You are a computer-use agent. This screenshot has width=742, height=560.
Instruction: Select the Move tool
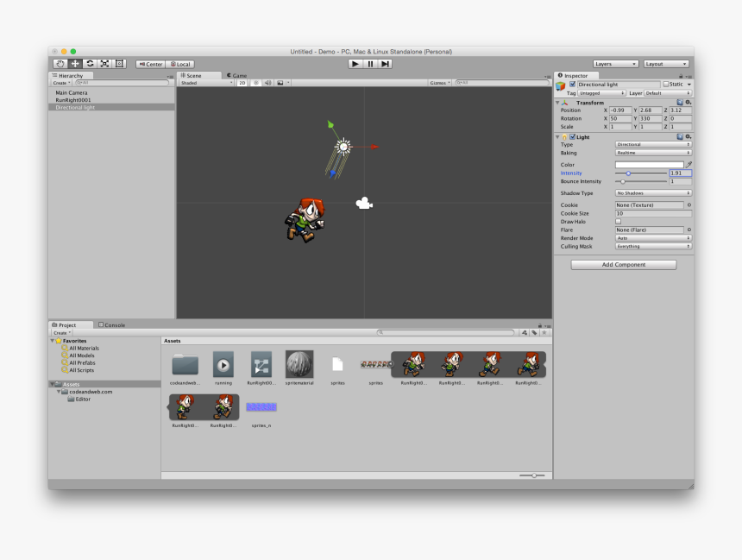coord(76,63)
